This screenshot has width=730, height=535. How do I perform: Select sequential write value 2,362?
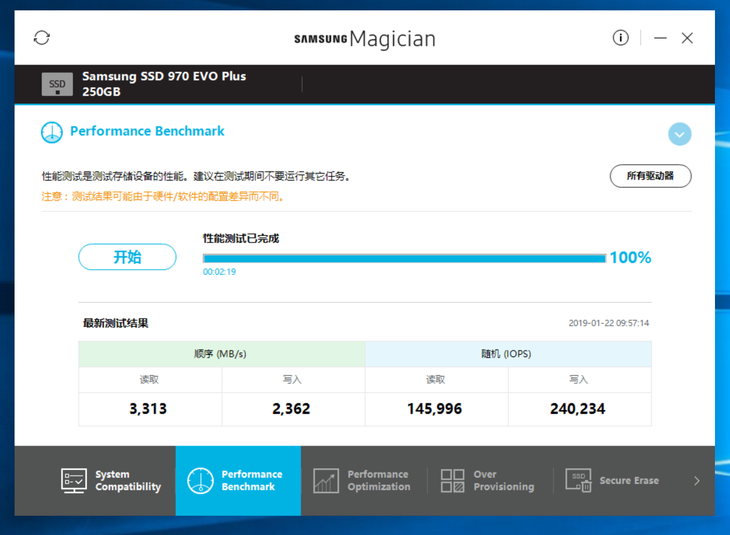pyautogui.click(x=291, y=408)
